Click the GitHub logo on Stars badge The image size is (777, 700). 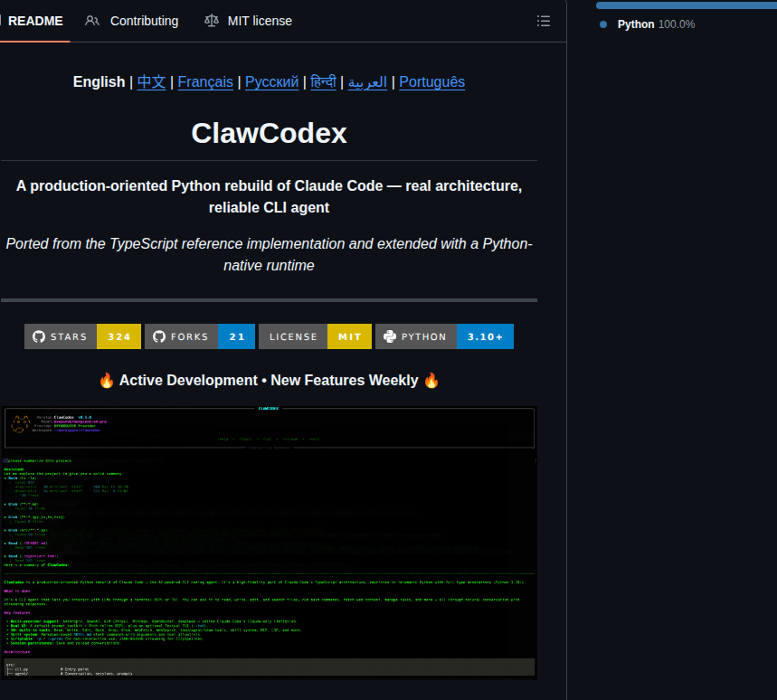click(39, 336)
